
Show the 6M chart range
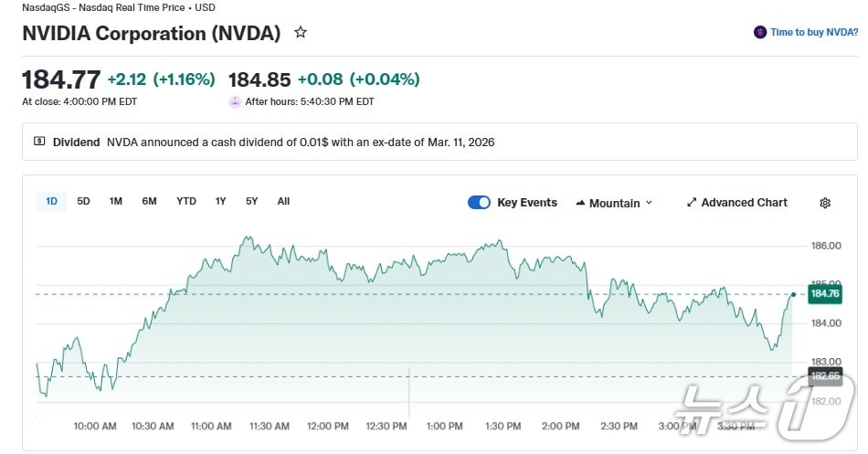click(149, 201)
